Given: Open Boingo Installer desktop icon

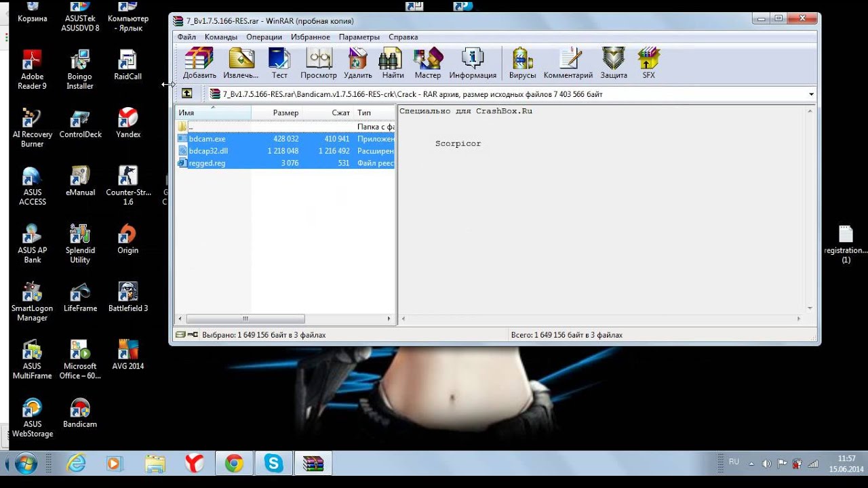Looking at the screenshot, I should point(80,70).
